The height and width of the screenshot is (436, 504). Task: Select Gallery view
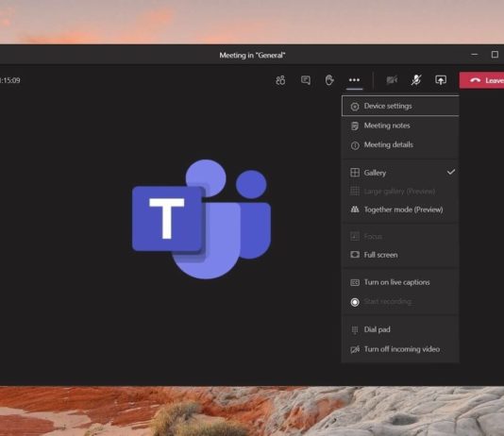tap(400, 173)
